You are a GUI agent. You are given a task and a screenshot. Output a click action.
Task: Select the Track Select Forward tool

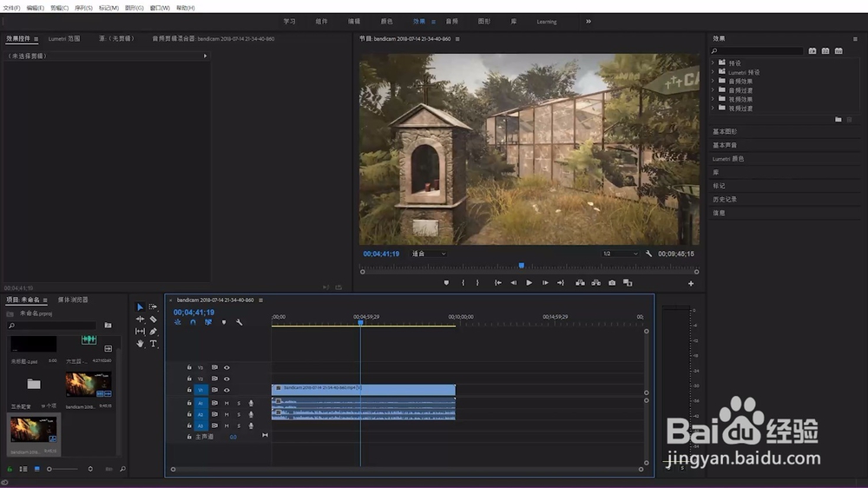pyautogui.click(x=154, y=307)
